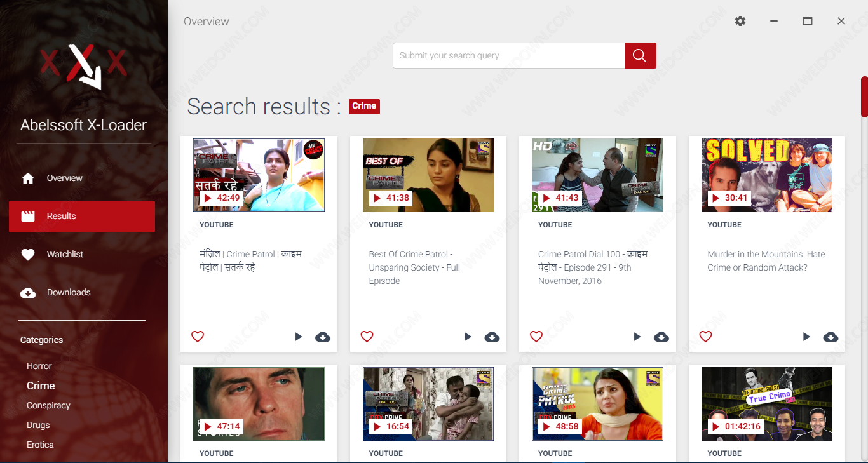868x463 pixels.
Task: Choose the Horror category
Action: [x=39, y=366]
